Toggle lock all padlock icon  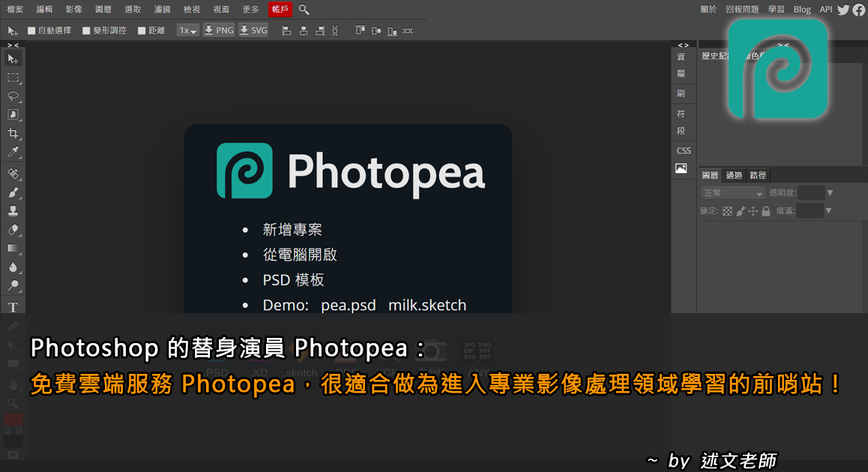pyautogui.click(x=766, y=211)
